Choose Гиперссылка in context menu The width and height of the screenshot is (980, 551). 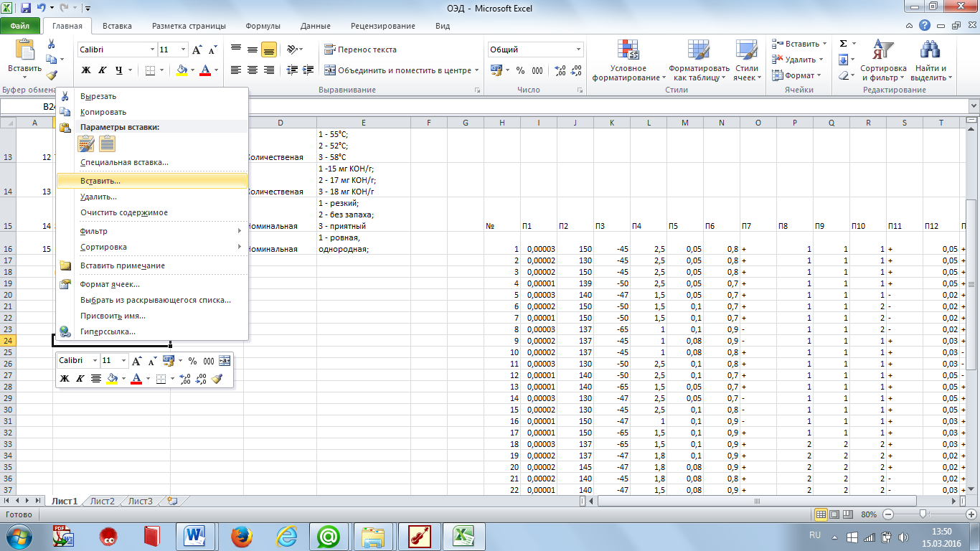151,331
